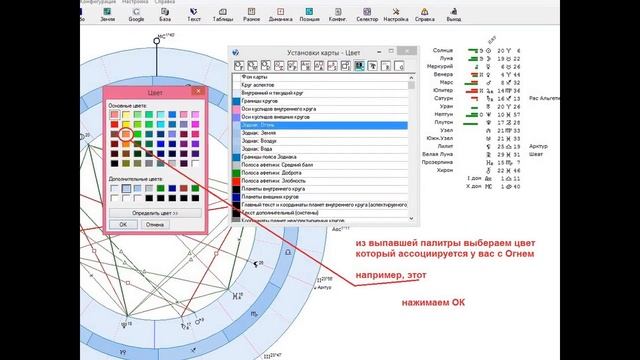640x360 pixels.
Task: Click the app icon in Установки карты title bar
Action: [x=236, y=53]
